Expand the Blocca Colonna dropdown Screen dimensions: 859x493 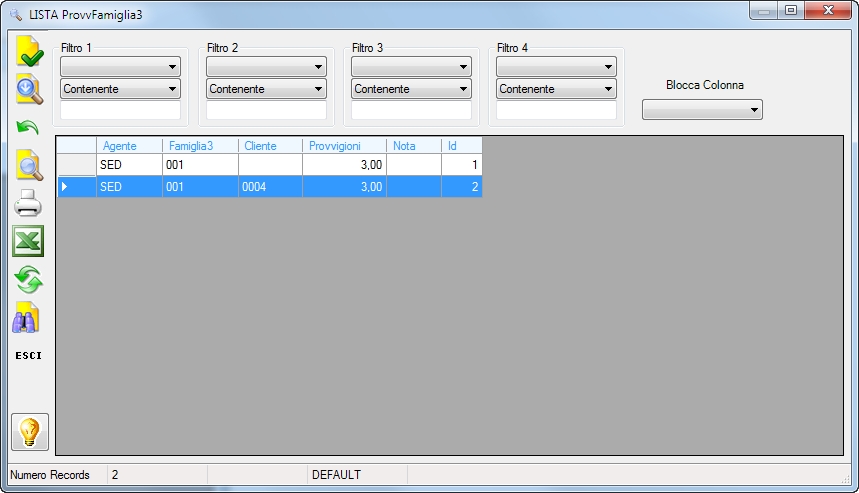click(702, 110)
